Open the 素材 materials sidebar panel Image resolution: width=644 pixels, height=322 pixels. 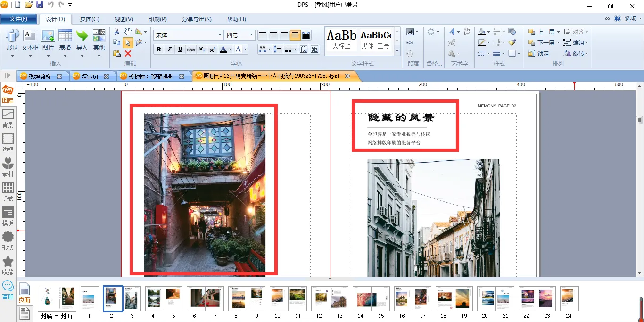[x=8, y=167]
